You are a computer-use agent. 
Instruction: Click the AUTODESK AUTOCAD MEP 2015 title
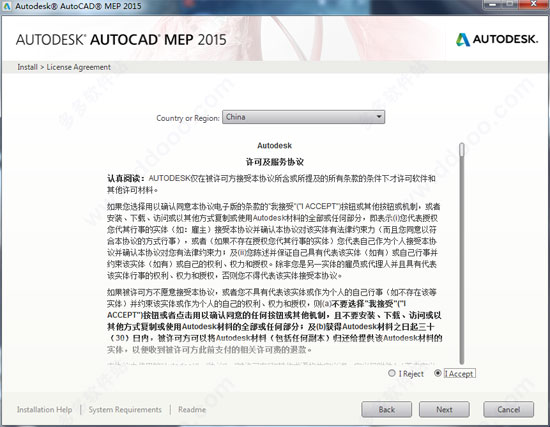pyautogui.click(x=121, y=40)
